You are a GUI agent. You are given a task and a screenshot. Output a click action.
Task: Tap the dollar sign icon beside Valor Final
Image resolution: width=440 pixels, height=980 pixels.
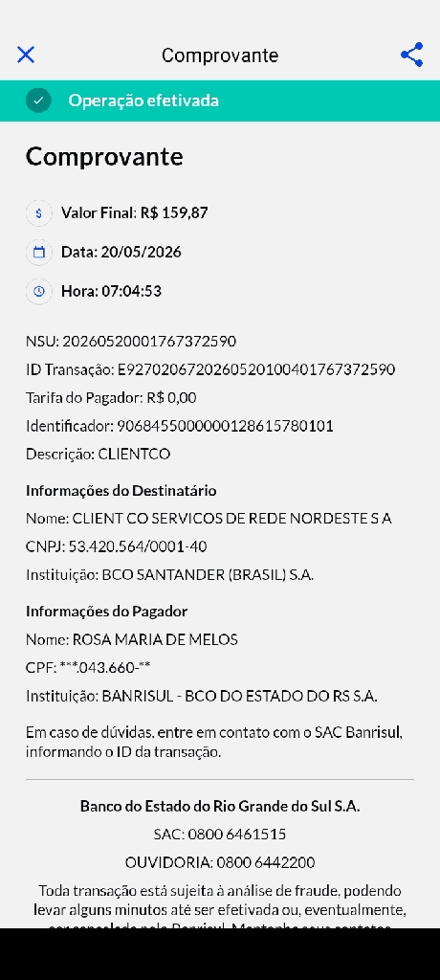(x=39, y=213)
